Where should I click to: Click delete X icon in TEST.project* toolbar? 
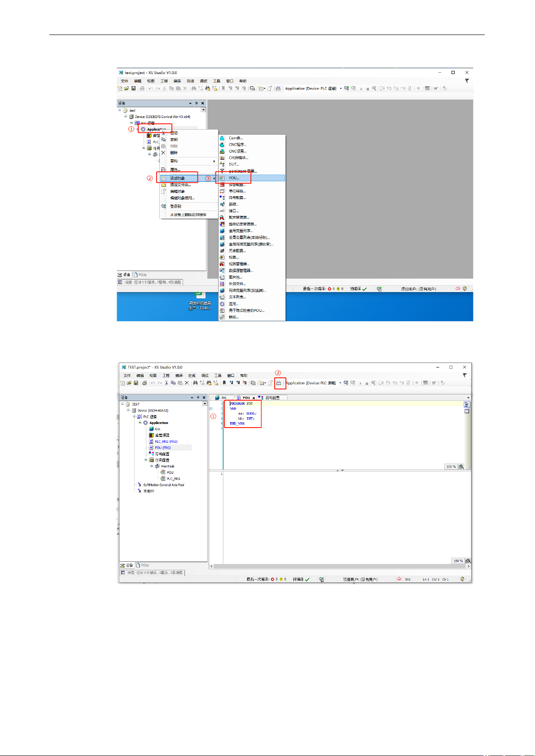187,383
